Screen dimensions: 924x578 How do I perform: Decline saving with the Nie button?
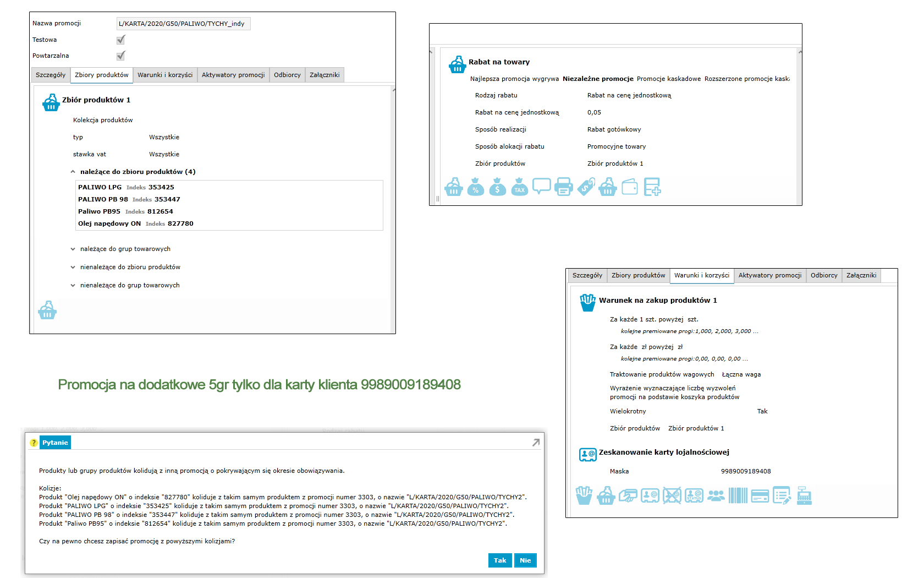tap(525, 560)
